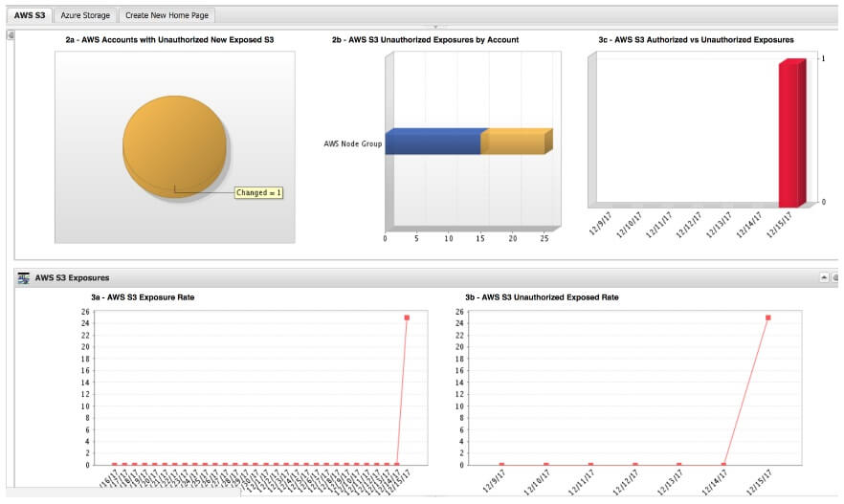Click the left sidebar collapse arrow icon
Screen dimensions: 844x504
point(11,35)
